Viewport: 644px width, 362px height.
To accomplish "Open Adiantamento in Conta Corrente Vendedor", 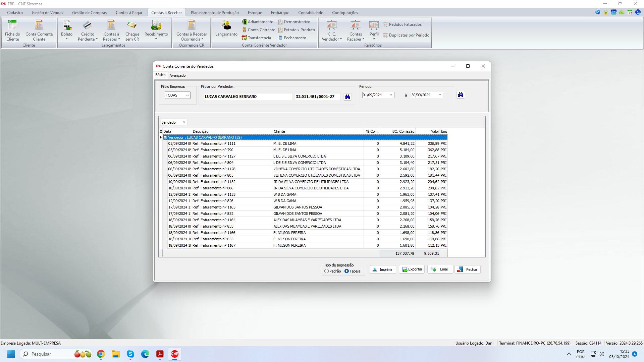I will pos(257,22).
